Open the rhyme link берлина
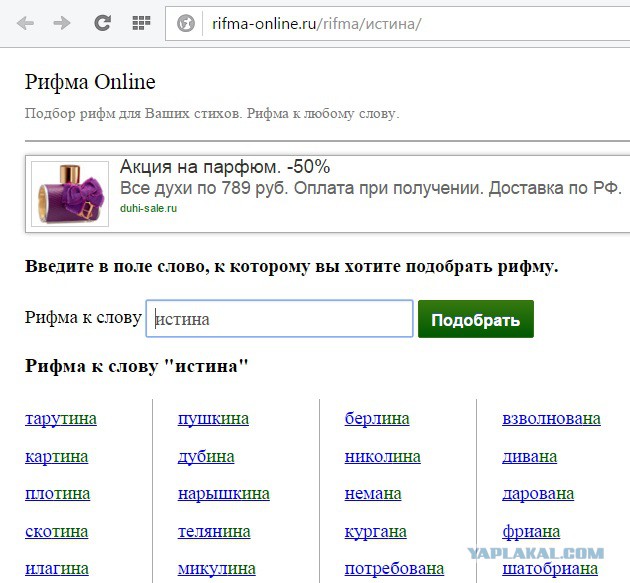630x583 pixels. (377, 419)
